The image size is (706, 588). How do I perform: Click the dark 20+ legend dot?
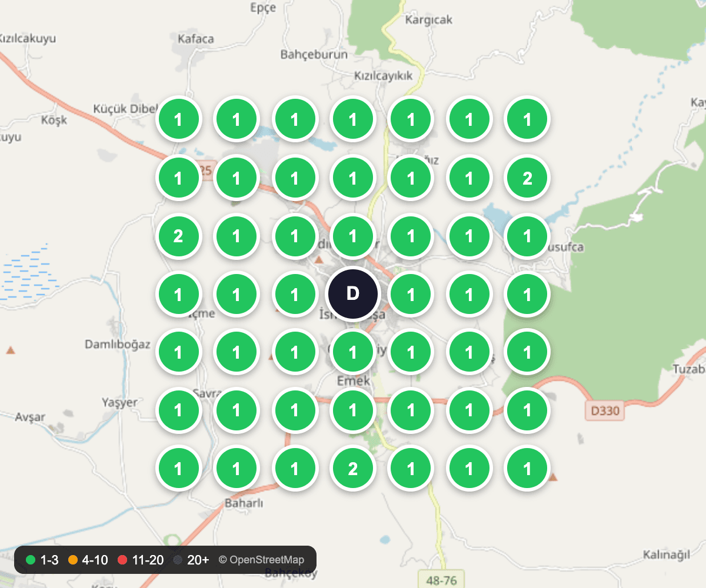tap(178, 560)
